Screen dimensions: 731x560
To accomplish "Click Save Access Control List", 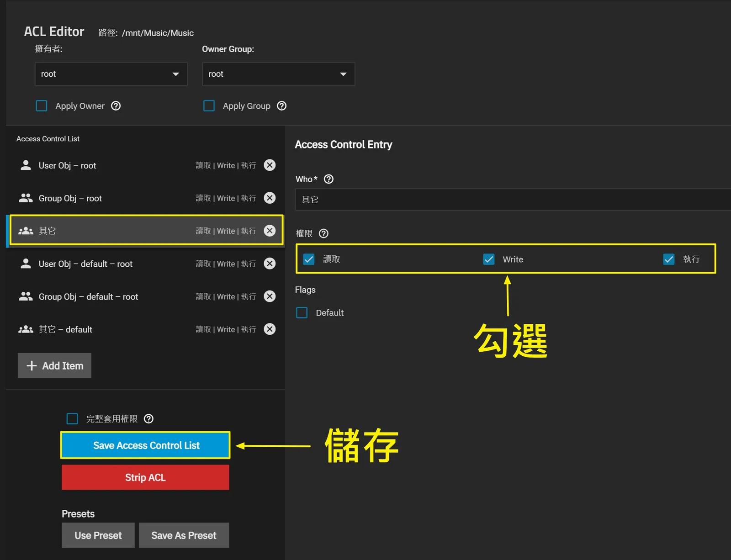I will [x=145, y=445].
